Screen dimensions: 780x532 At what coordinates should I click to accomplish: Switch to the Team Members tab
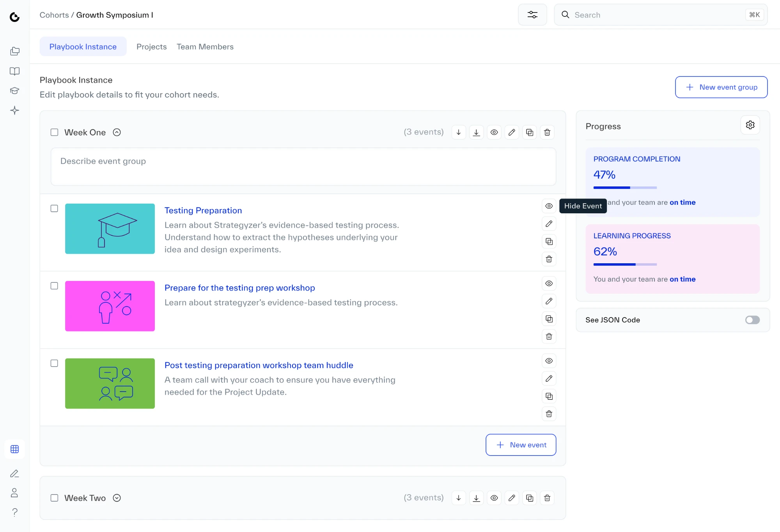(x=205, y=46)
